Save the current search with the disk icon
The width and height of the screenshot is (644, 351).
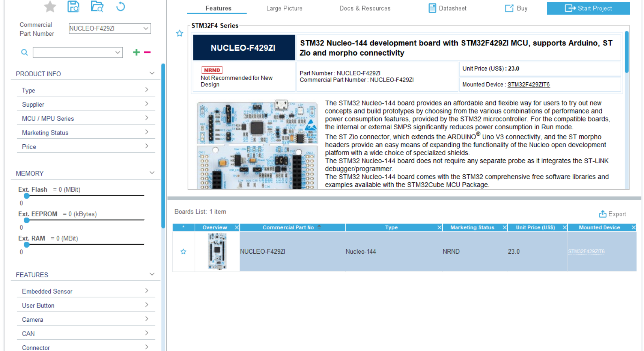[73, 6]
